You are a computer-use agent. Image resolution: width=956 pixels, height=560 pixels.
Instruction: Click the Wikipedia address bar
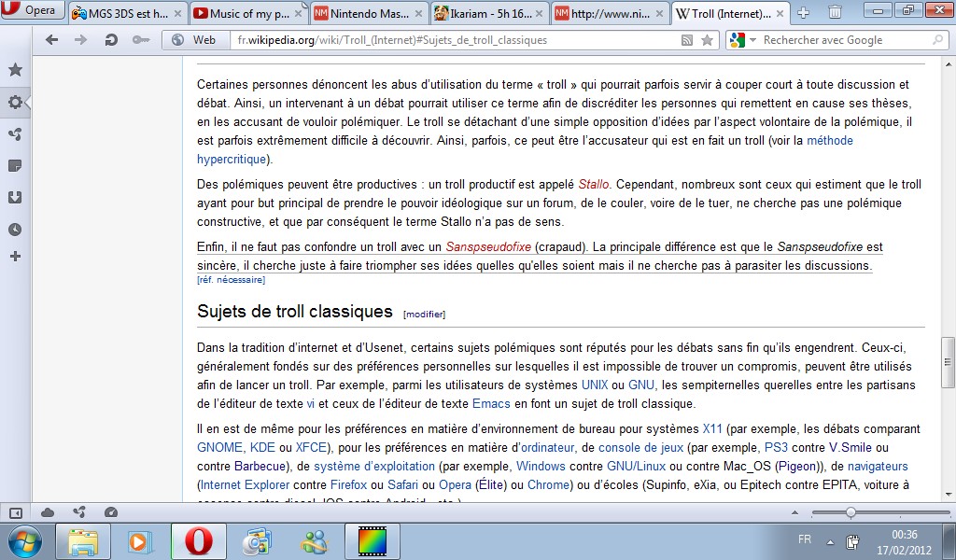tap(455, 39)
